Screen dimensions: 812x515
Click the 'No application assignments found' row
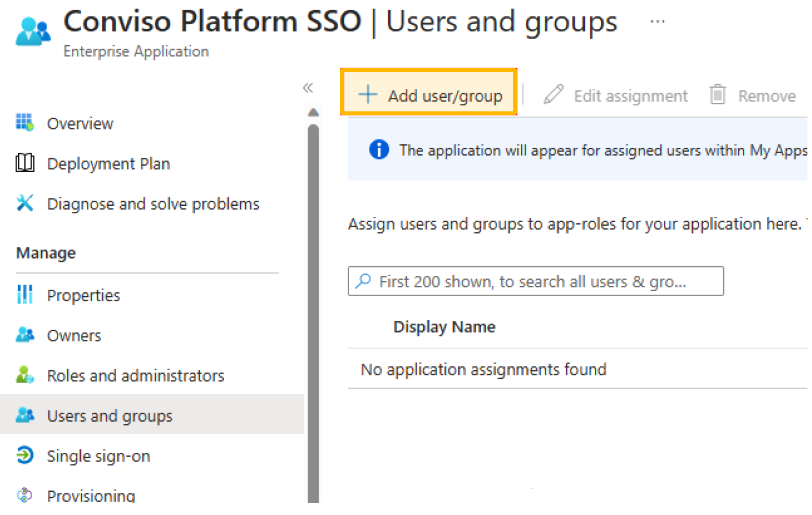(577, 369)
